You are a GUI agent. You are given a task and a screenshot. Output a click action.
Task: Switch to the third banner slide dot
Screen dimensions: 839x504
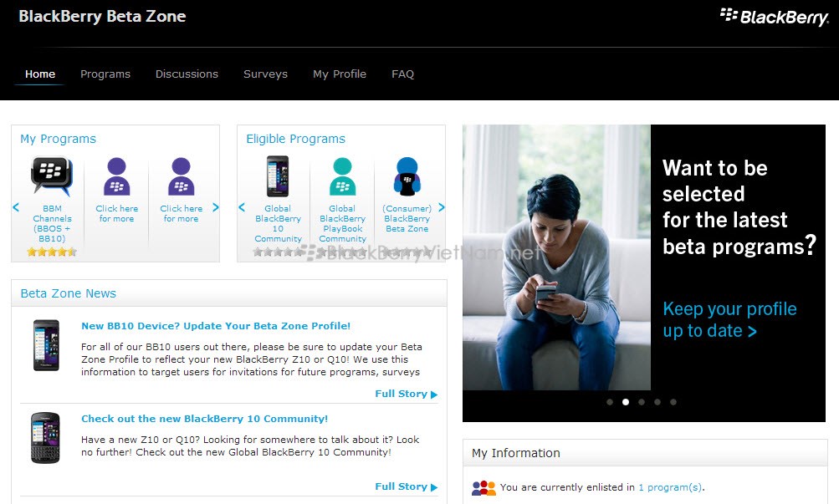tap(642, 402)
